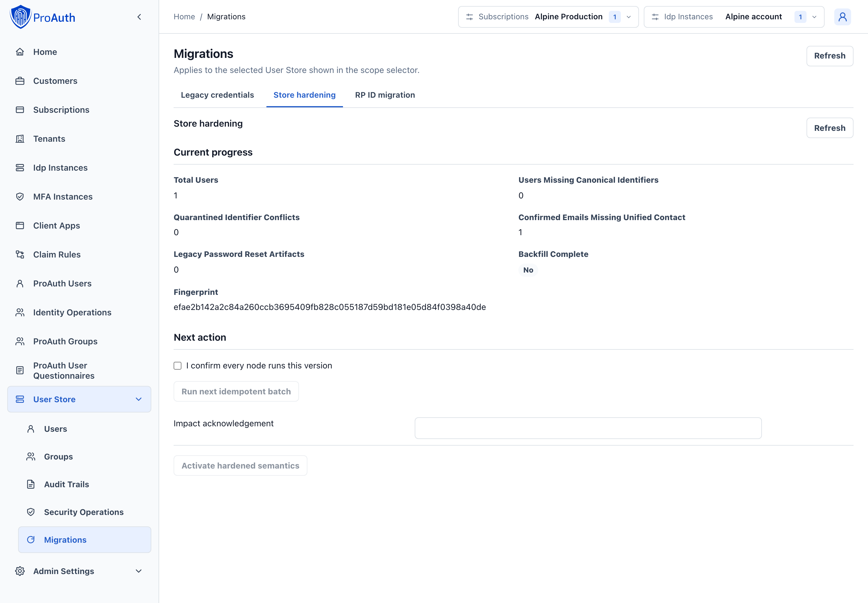The height and width of the screenshot is (603, 868).
Task: Focus the Impact acknowledgement field
Action: pos(588,428)
